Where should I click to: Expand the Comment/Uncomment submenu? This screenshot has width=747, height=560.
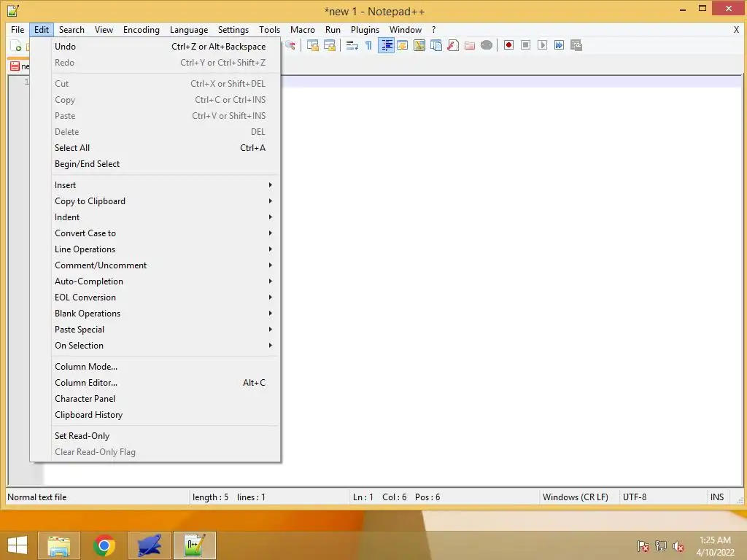point(165,265)
